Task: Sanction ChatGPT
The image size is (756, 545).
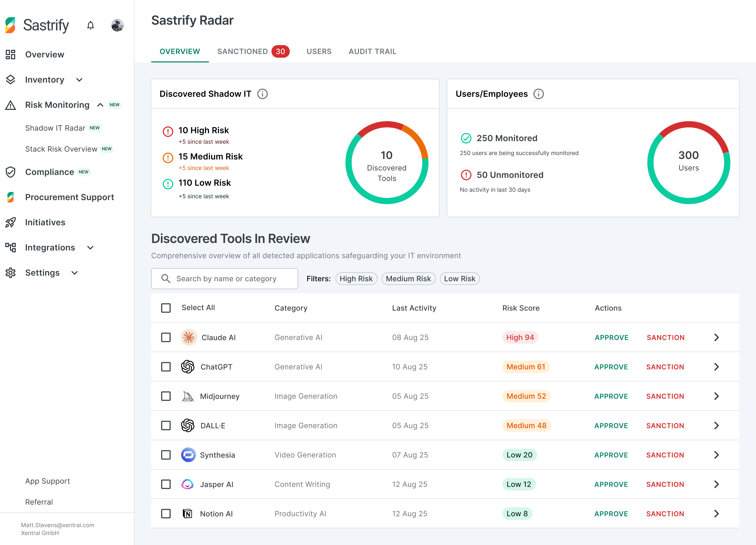Action: 665,367
